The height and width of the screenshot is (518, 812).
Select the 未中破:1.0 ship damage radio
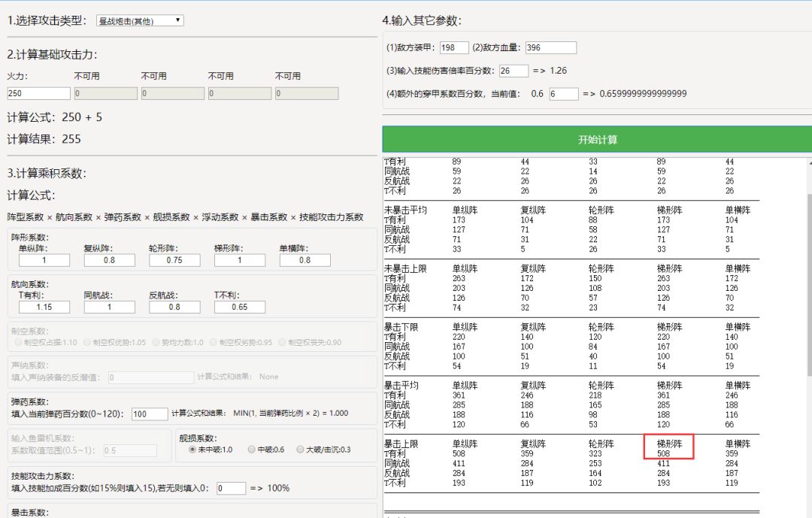(192, 450)
